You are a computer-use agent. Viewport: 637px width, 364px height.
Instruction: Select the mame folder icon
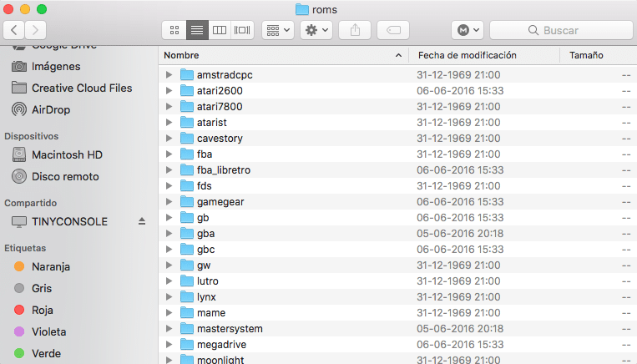click(187, 312)
